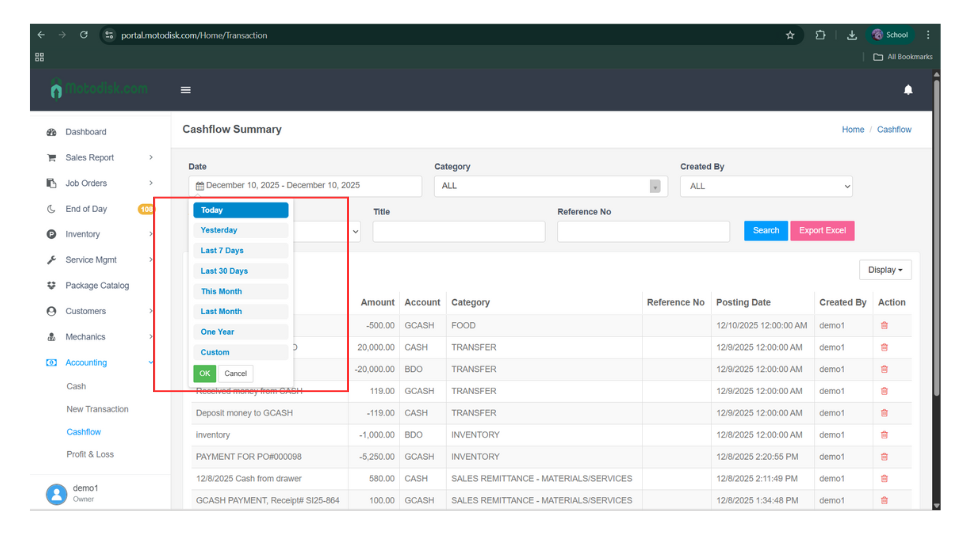Click the demo1 user avatar icon

[x=56, y=494]
